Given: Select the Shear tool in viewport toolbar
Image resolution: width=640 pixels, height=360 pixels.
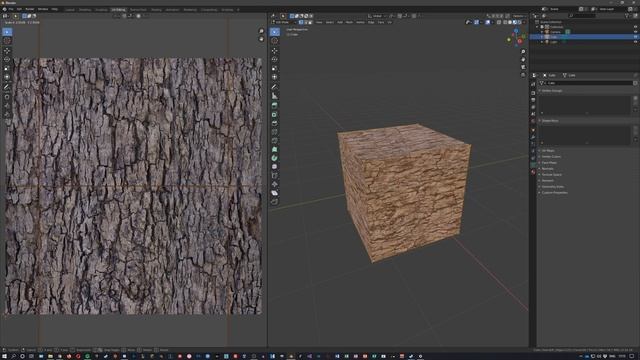Looking at the screenshot, I should tap(275, 193).
